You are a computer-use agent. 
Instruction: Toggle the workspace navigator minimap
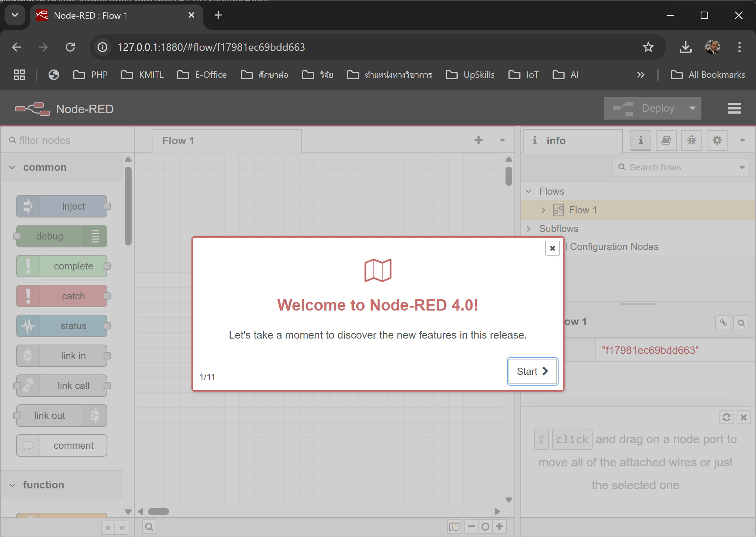454,527
